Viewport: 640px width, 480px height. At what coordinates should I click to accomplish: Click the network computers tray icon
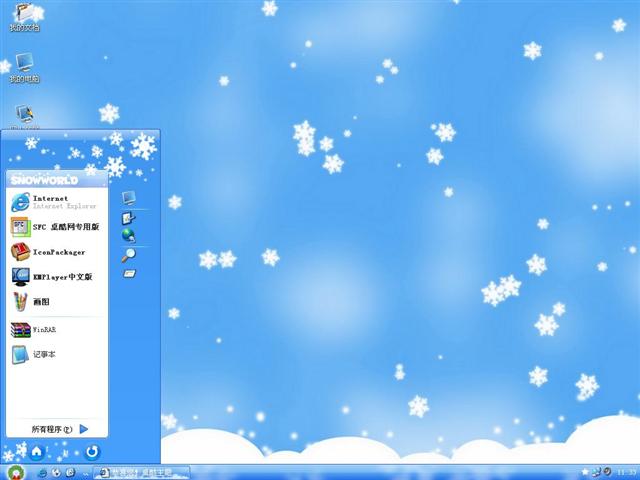point(596,472)
